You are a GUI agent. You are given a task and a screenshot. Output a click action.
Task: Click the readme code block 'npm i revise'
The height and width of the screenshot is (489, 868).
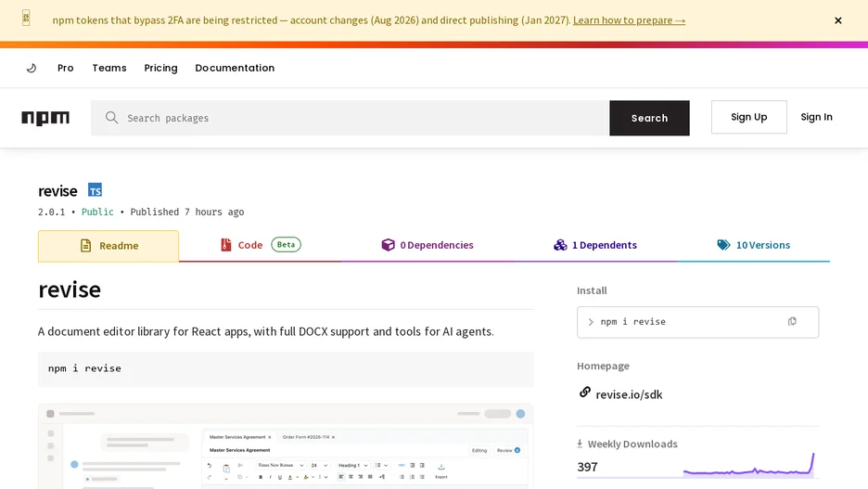coord(286,368)
